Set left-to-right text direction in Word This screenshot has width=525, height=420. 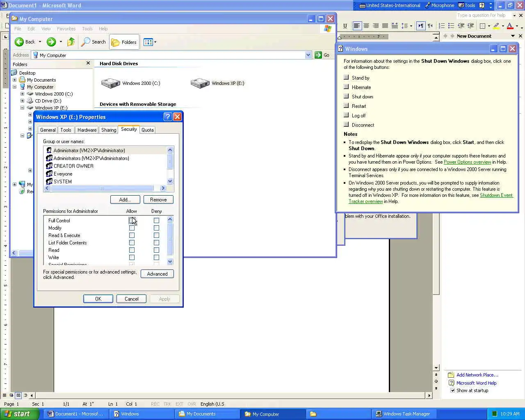click(421, 26)
